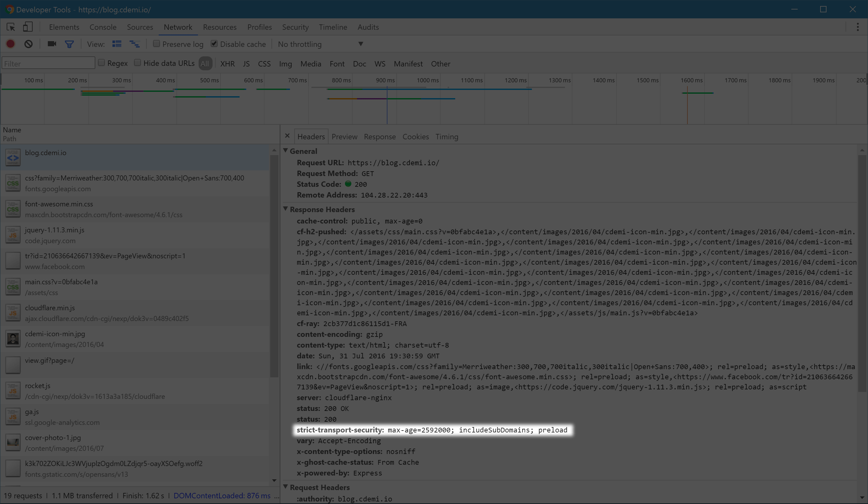Switch to the Preview tab
Screen dimensions: 868x504
344,136
